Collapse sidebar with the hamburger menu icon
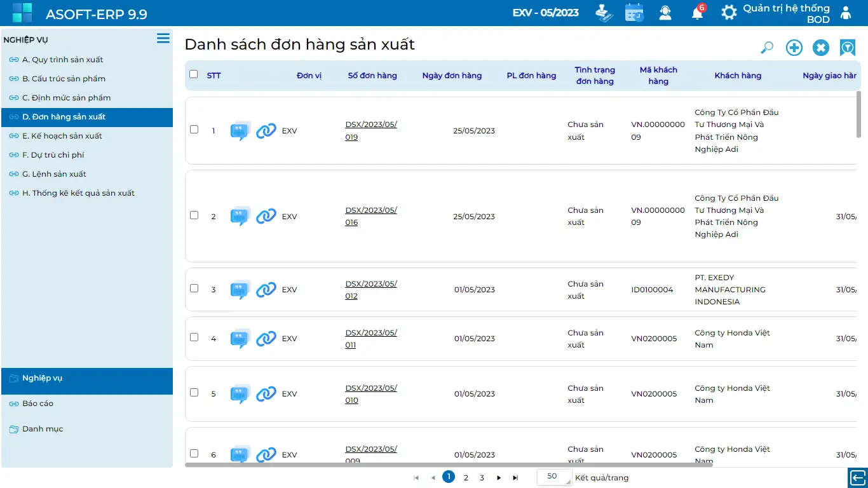Viewport: 868px width, 488px height. click(163, 39)
